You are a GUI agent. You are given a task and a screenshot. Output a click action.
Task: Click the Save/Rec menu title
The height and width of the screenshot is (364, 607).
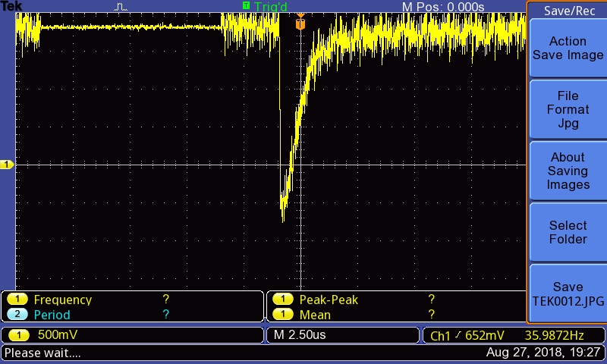(x=569, y=11)
